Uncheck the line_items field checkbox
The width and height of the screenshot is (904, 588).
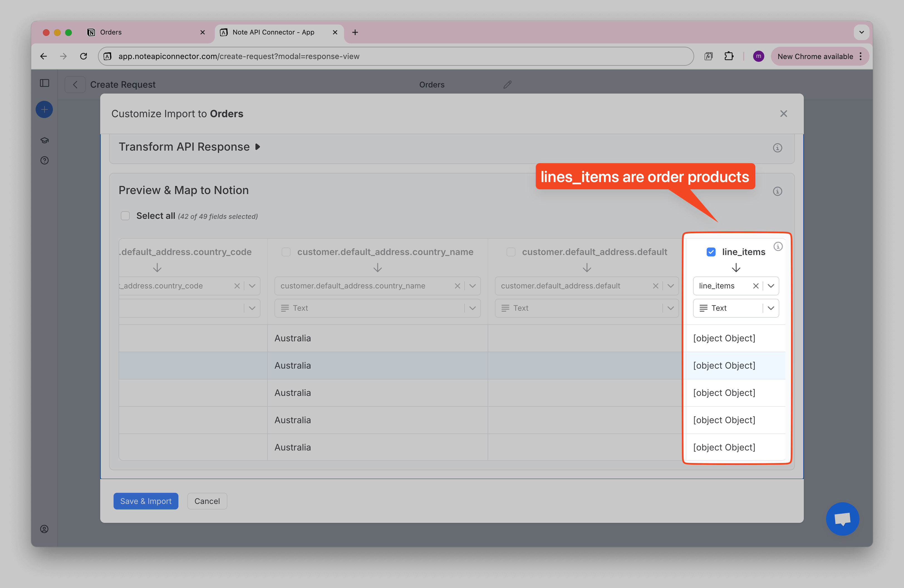click(x=711, y=252)
